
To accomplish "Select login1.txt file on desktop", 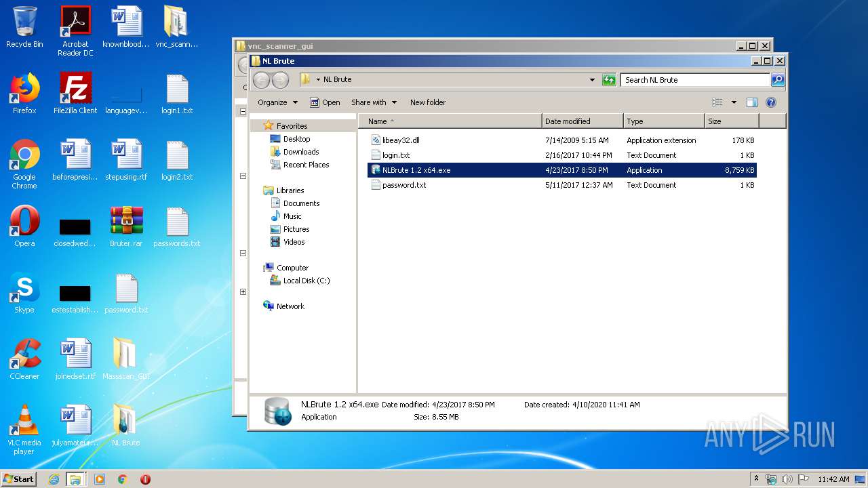I will (x=177, y=94).
